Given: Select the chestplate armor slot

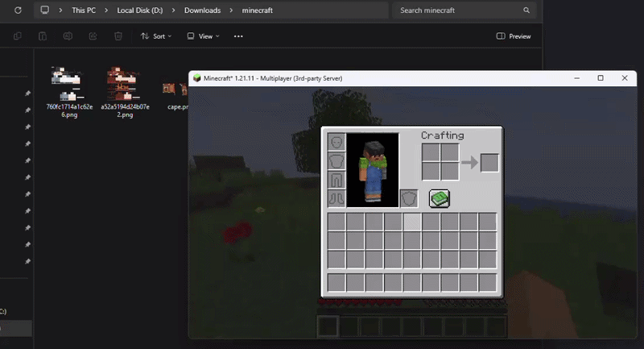Looking at the screenshot, I should coord(336,161).
